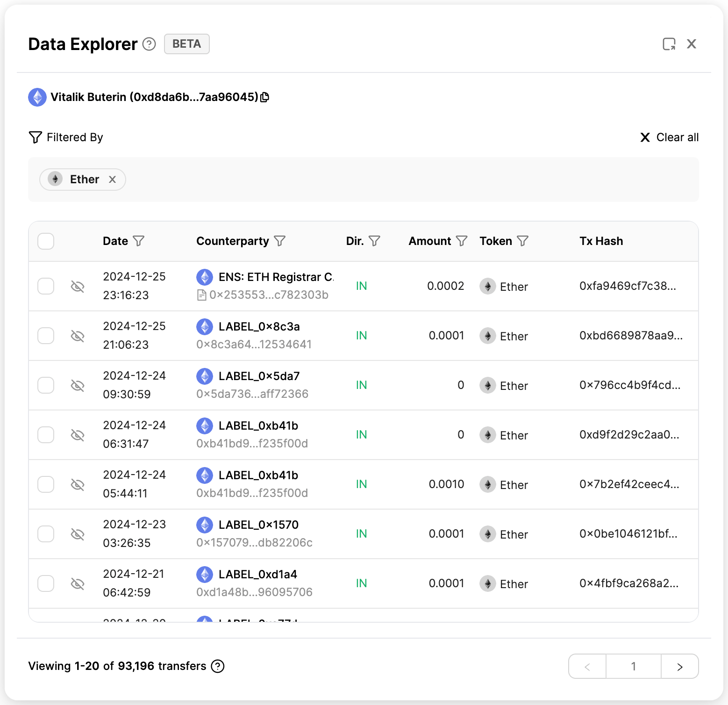Open the Counterparty column filter
Image resolution: width=728 pixels, height=705 pixels.
coord(279,241)
